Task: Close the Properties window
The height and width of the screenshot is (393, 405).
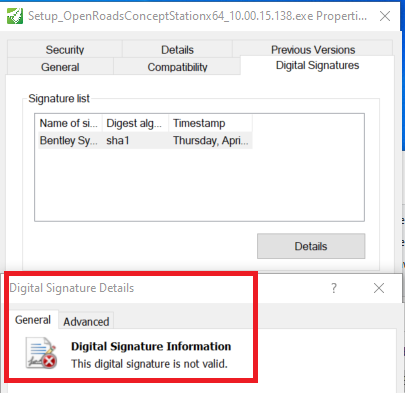Action: 385,16
